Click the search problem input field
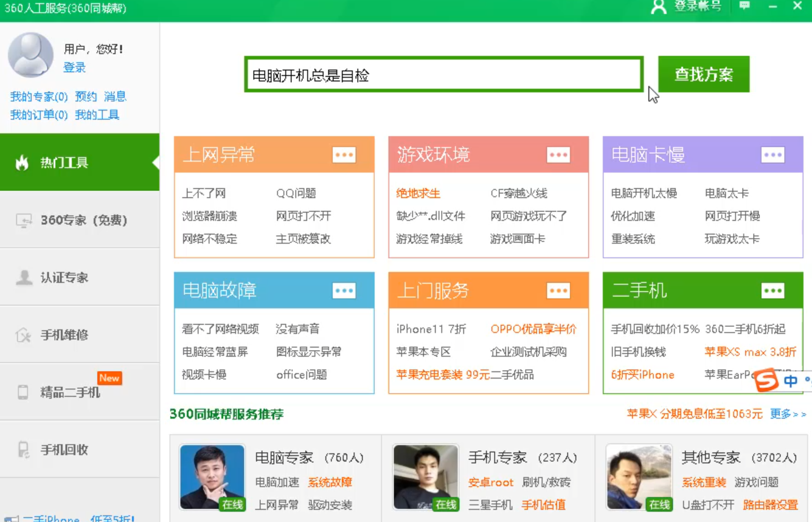812x522 pixels. coord(443,75)
